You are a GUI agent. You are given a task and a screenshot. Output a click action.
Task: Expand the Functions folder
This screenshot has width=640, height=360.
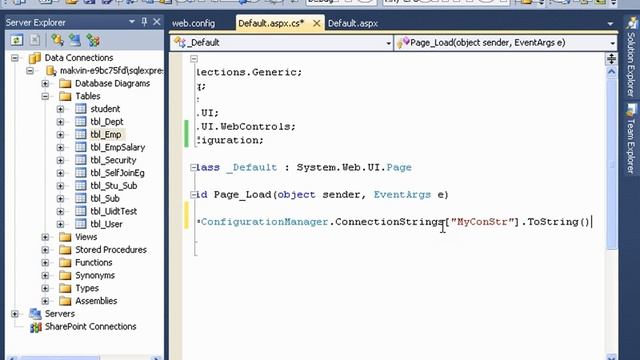coord(45,263)
